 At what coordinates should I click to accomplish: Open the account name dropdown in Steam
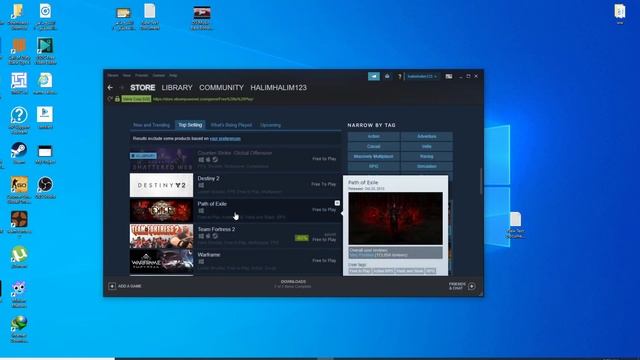point(422,76)
